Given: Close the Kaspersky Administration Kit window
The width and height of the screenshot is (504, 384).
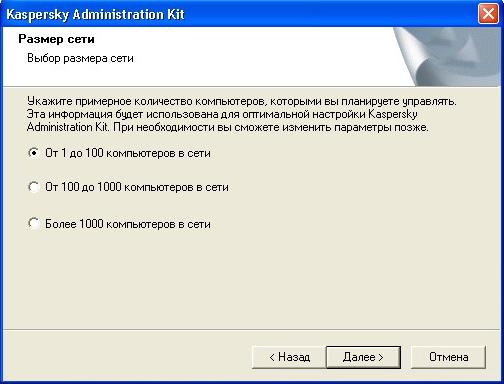Looking at the screenshot, I should pos(488,14).
